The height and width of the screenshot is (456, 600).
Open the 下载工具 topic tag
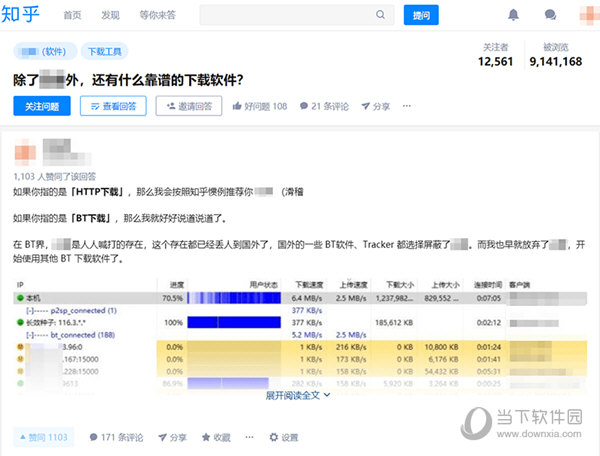[104, 51]
